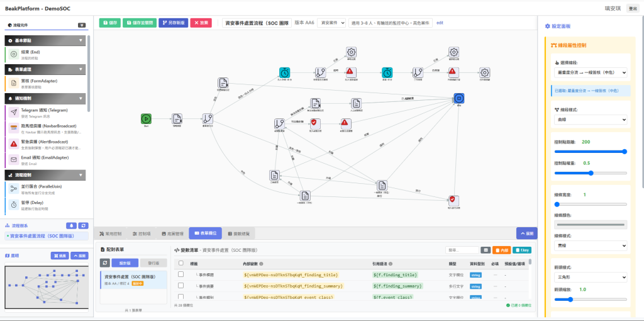Pick the Email 通知 (EmailAdapter) component

(x=47, y=160)
